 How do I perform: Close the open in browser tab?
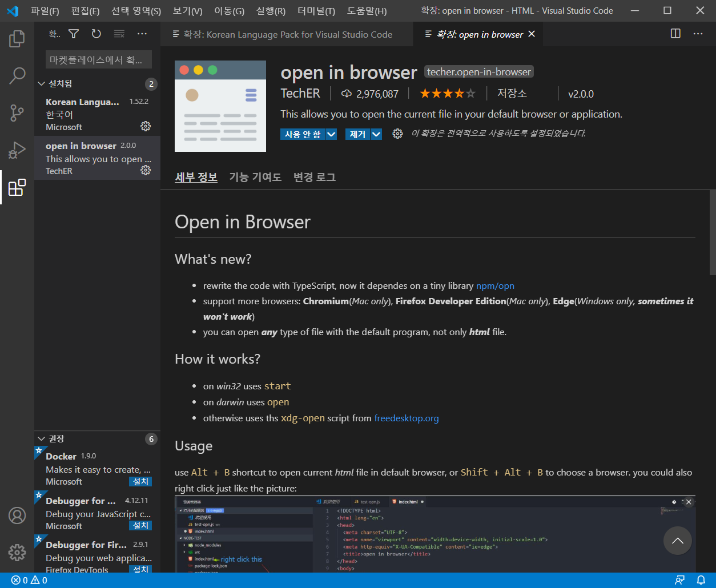532,34
